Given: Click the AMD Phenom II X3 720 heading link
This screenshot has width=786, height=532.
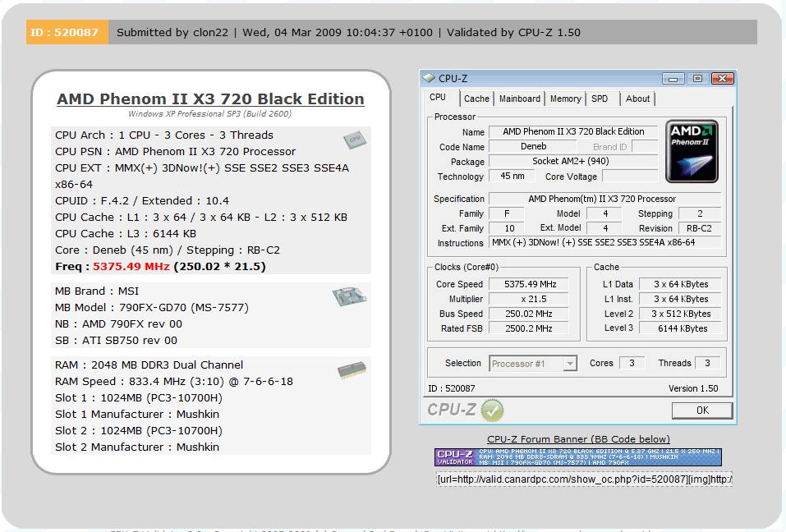Looking at the screenshot, I should point(210,99).
